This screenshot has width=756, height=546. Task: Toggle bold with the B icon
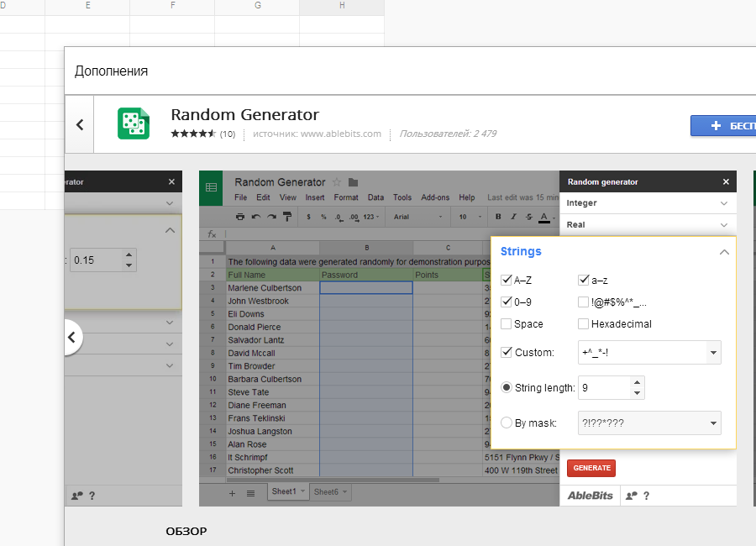coord(498,217)
